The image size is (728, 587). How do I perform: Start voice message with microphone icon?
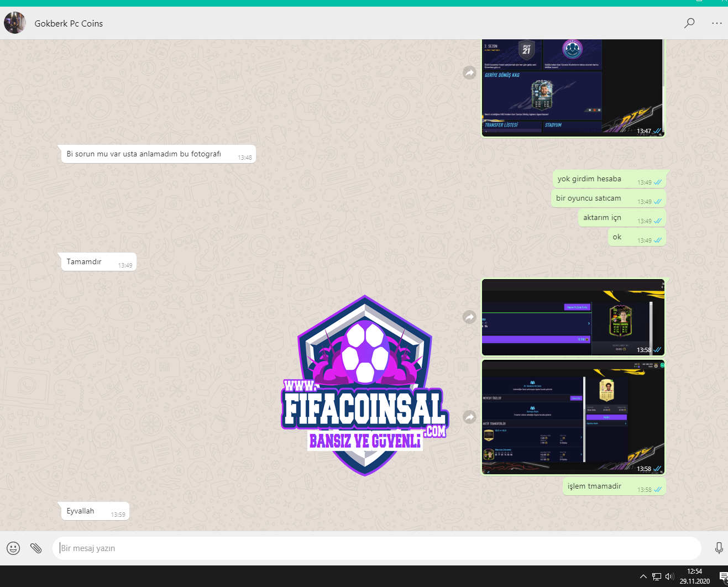719,548
